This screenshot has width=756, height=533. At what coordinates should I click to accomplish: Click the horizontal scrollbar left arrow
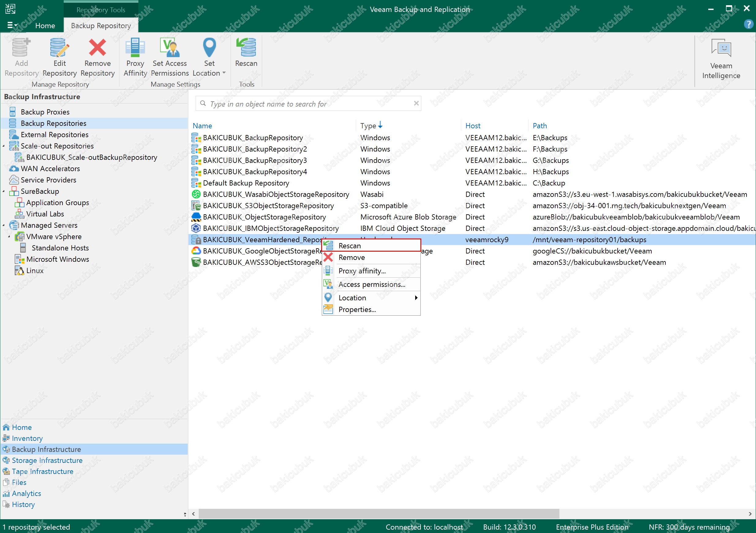point(193,514)
